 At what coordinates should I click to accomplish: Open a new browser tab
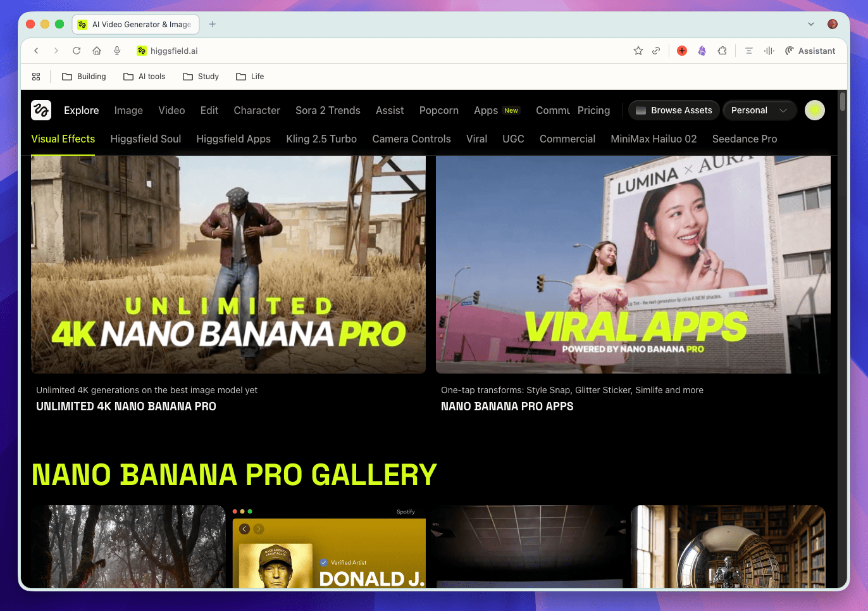213,24
